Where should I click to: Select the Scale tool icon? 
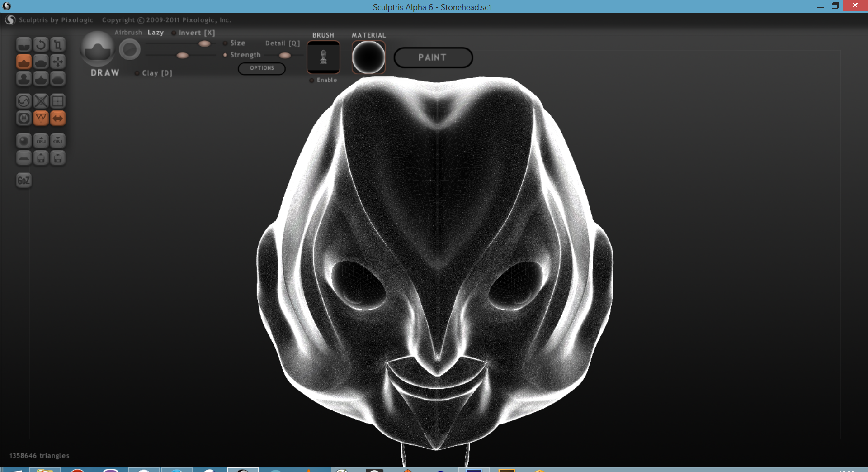[58, 44]
